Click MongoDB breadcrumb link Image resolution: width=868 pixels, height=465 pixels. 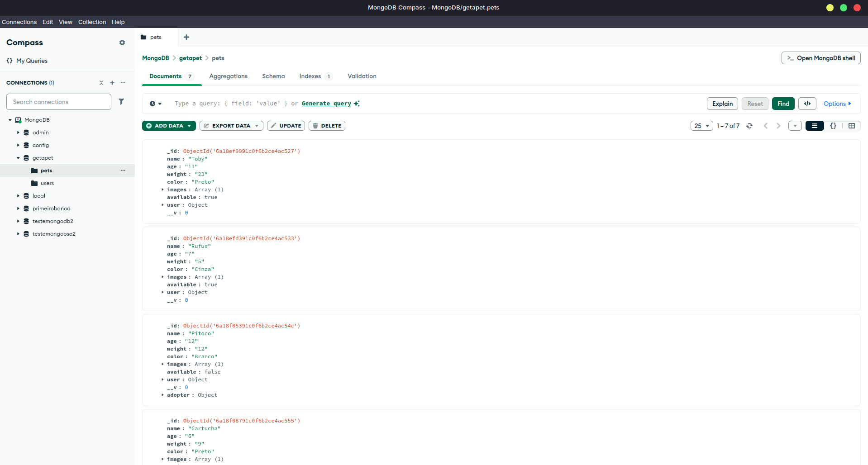(156, 58)
